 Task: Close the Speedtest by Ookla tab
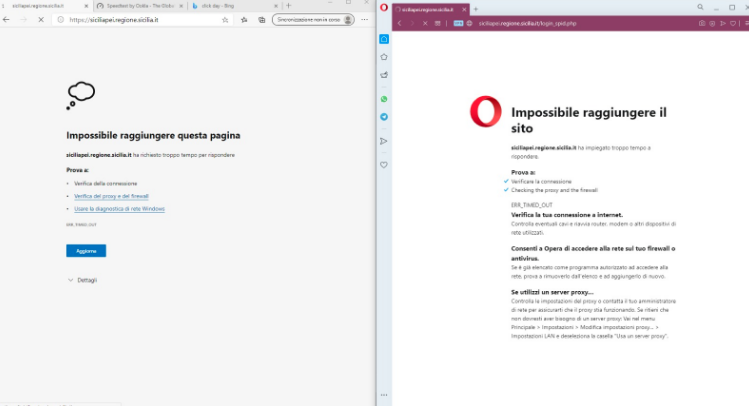[x=182, y=6]
